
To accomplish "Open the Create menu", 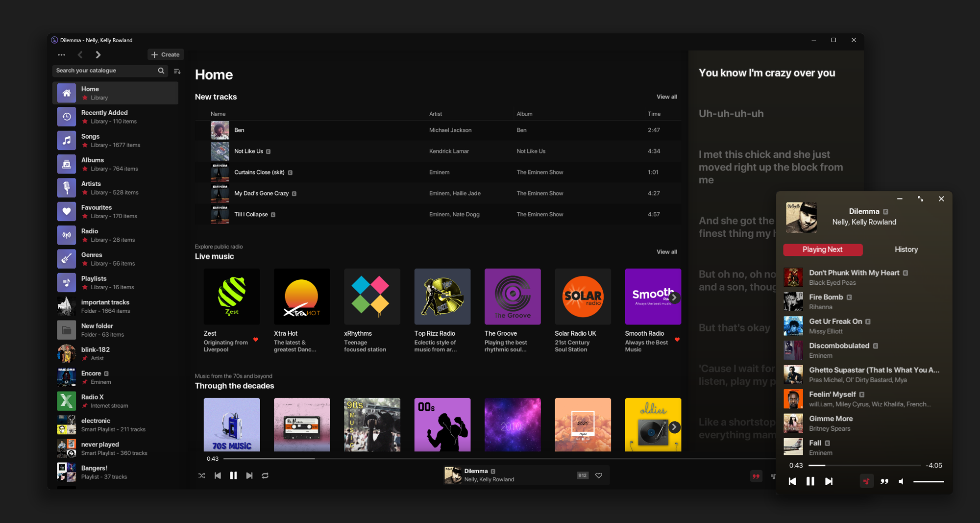I will [166, 55].
